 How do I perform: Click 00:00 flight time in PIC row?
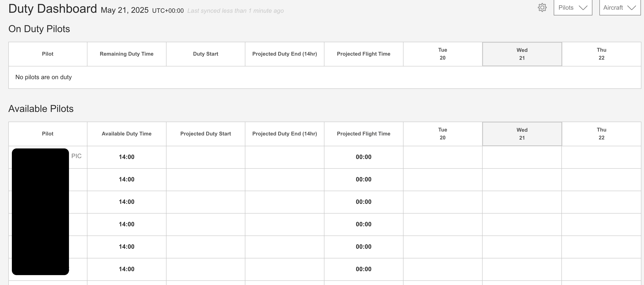click(x=364, y=157)
